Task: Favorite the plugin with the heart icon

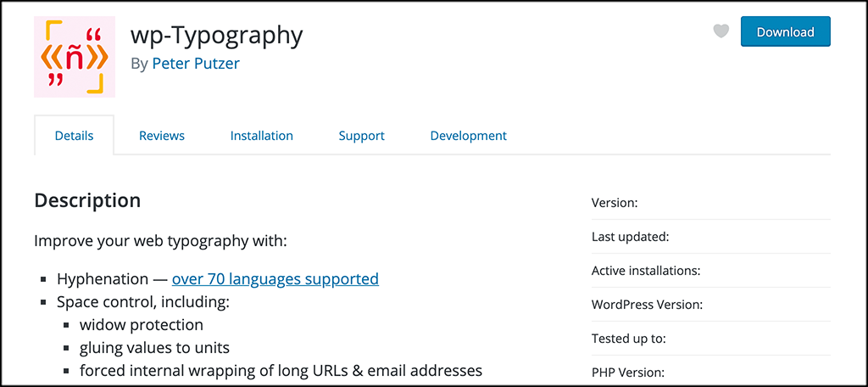Action: pyautogui.click(x=721, y=32)
